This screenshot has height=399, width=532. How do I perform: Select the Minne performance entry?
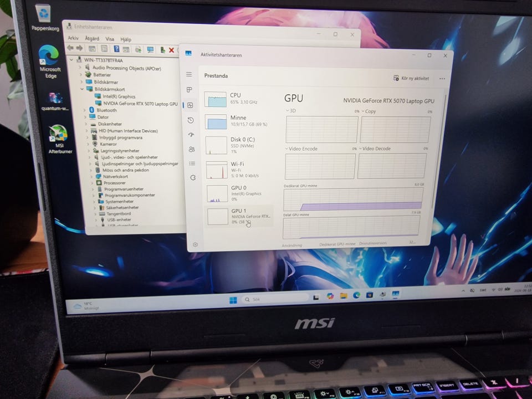239,121
